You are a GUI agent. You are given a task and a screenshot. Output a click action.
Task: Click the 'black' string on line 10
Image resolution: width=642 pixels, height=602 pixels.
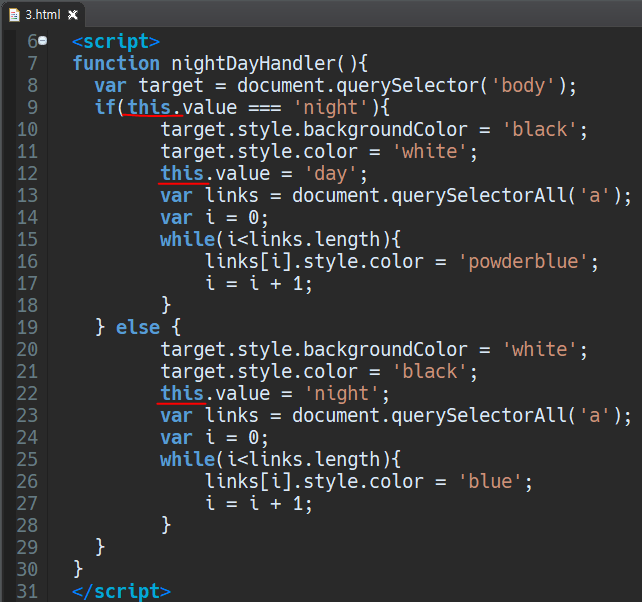click(x=539, y=130)
